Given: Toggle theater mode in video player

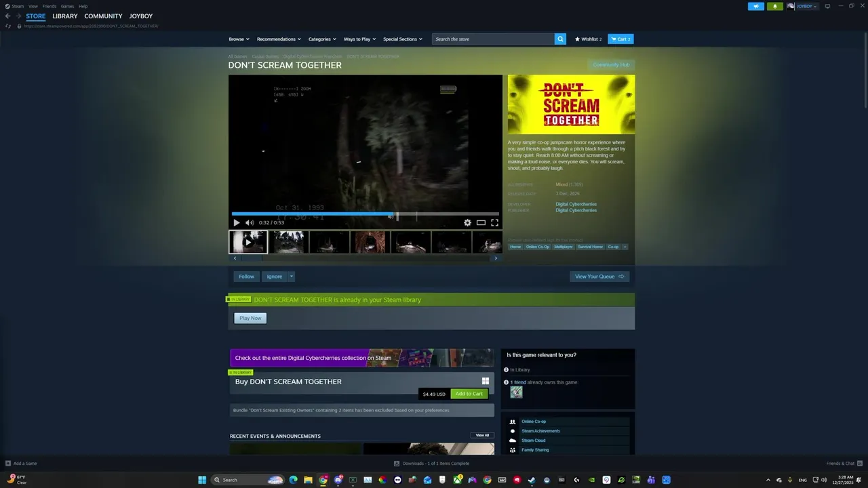Looking at the screenshot, I should tap(481, 222).
